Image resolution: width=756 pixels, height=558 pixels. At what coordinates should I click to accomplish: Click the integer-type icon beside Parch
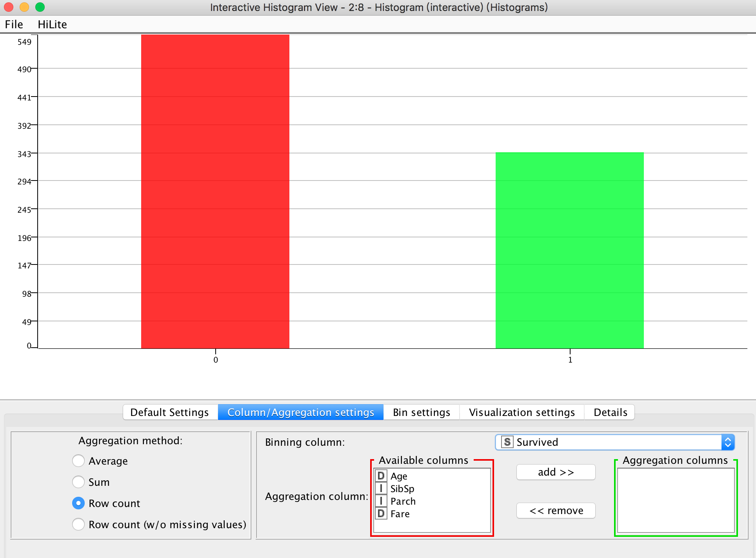[x=381, y=501]
